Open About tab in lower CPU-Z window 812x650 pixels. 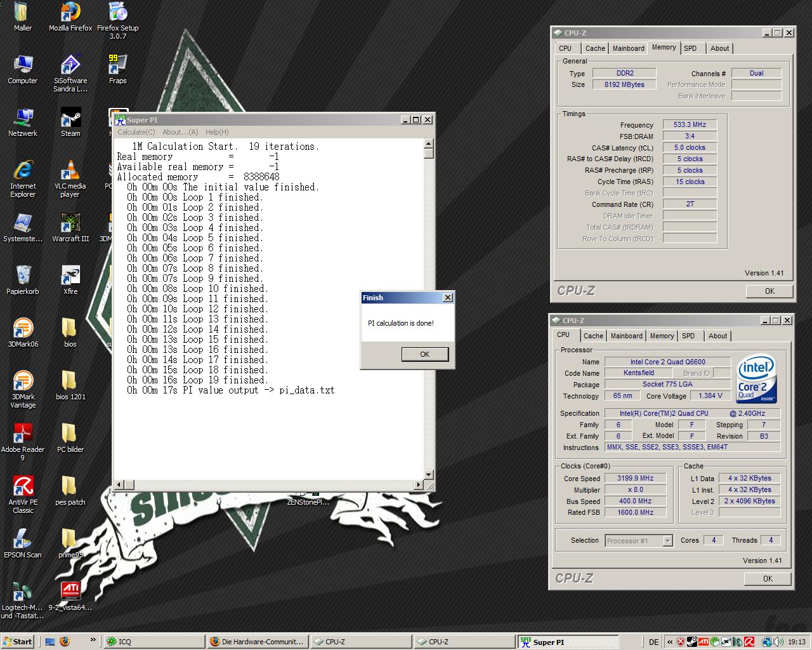(717, 336)
